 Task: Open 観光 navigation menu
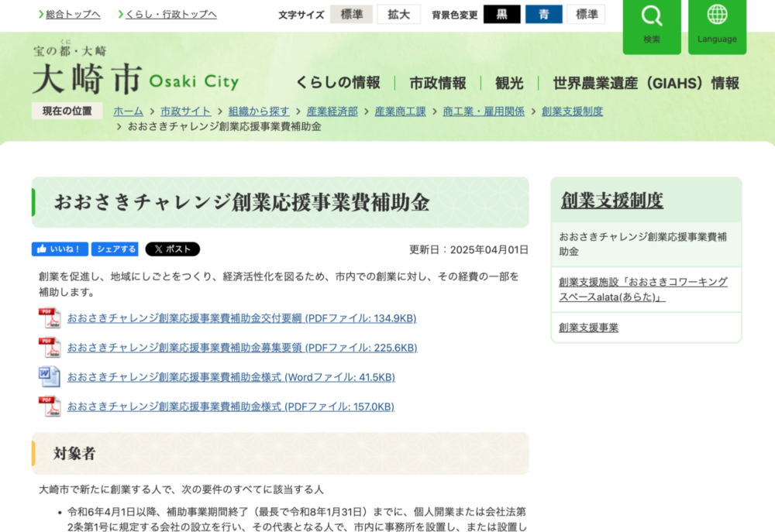click(x=509, y=83)
